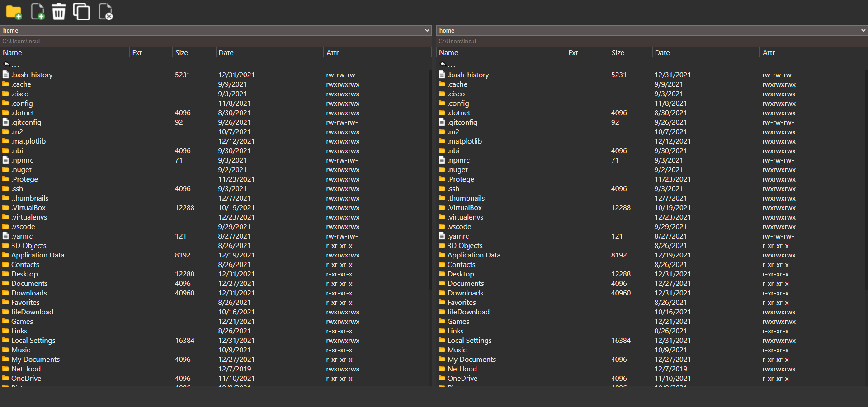This screenshot has width=868, height=407.
Task: Click the .config folder icon in right pane
Action: [x=442, y=103]
